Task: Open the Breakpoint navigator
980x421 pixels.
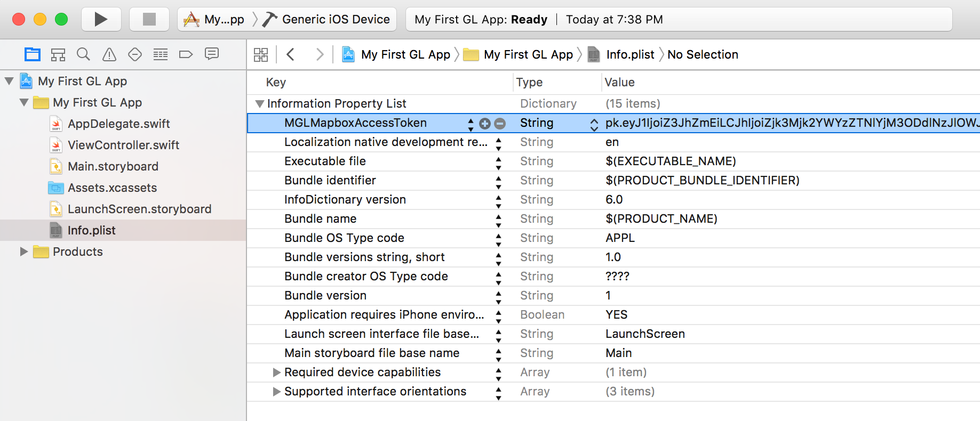Action: [186, 54]
